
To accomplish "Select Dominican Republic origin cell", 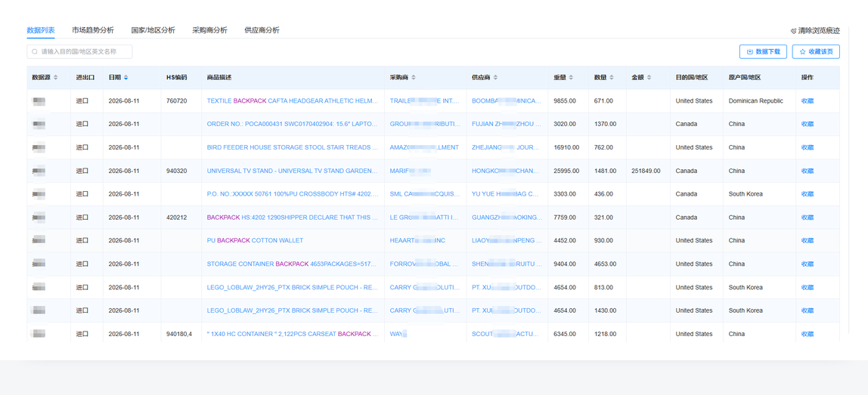I will [755, 100].
